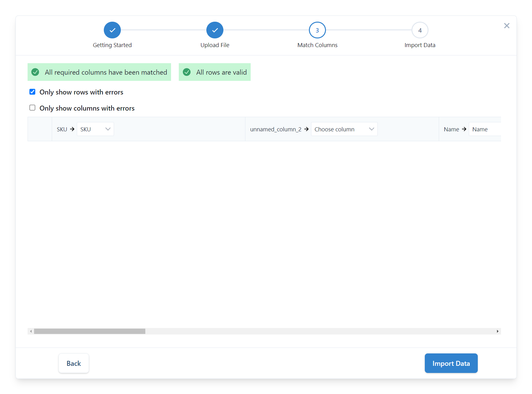
Task: Click the 'Match Columns' step label
Action: [317, 45]
